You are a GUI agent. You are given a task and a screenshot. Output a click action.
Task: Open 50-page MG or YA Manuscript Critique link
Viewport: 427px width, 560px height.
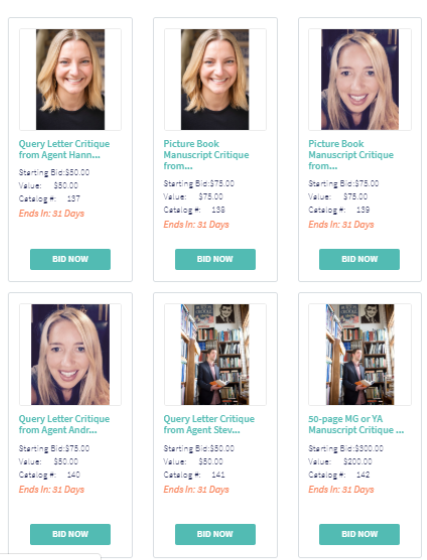click(x=356, y=424)
